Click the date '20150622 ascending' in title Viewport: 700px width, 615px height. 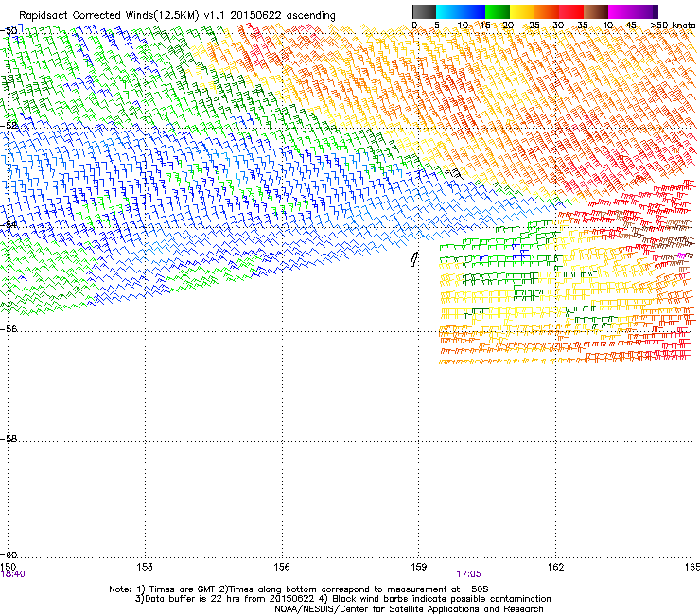[x=283, y=16]
